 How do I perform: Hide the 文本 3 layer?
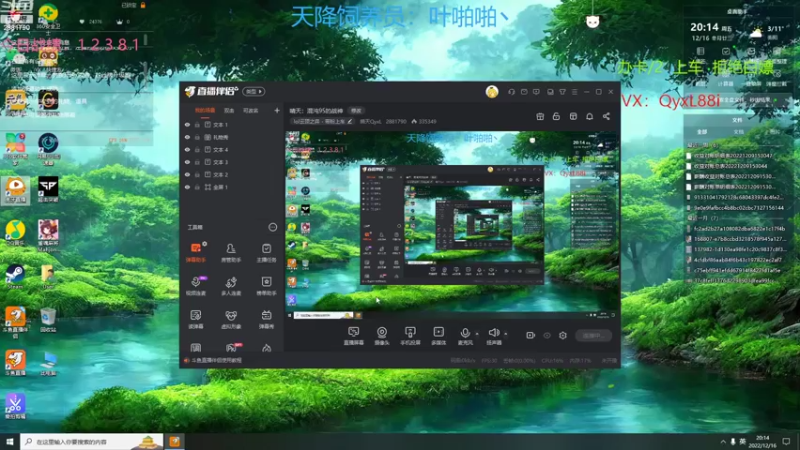187,162
